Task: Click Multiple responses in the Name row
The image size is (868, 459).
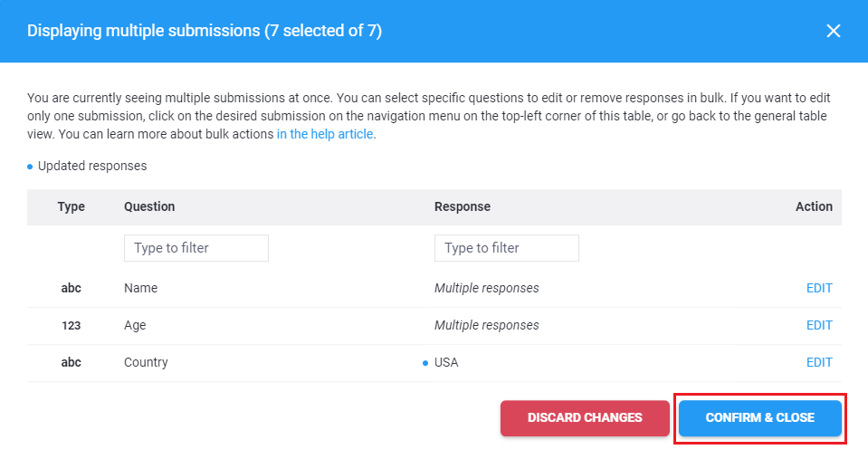Action: click(x=486, y=288)
